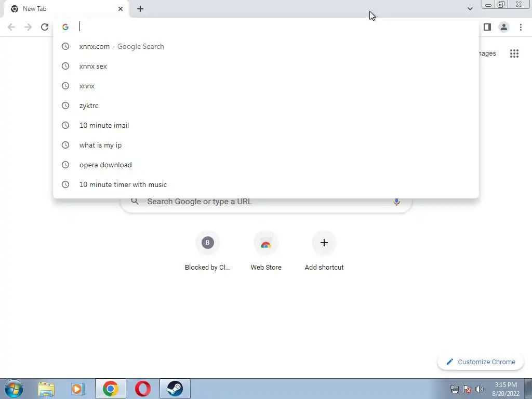Open the Windows Start menu orb
Viewport: 532px width, 399px height.
tap(14, 389)
